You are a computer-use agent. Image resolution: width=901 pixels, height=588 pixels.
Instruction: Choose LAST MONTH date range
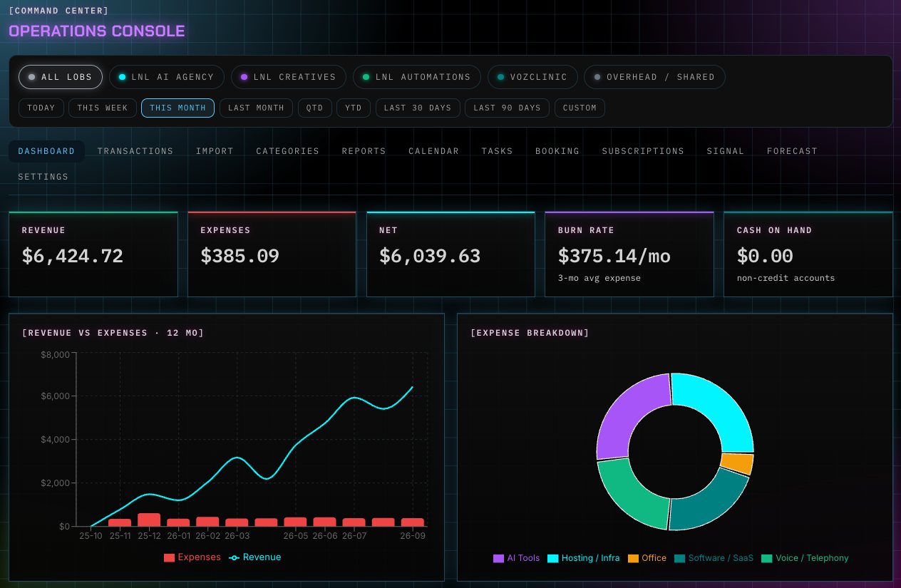[256, 108]
